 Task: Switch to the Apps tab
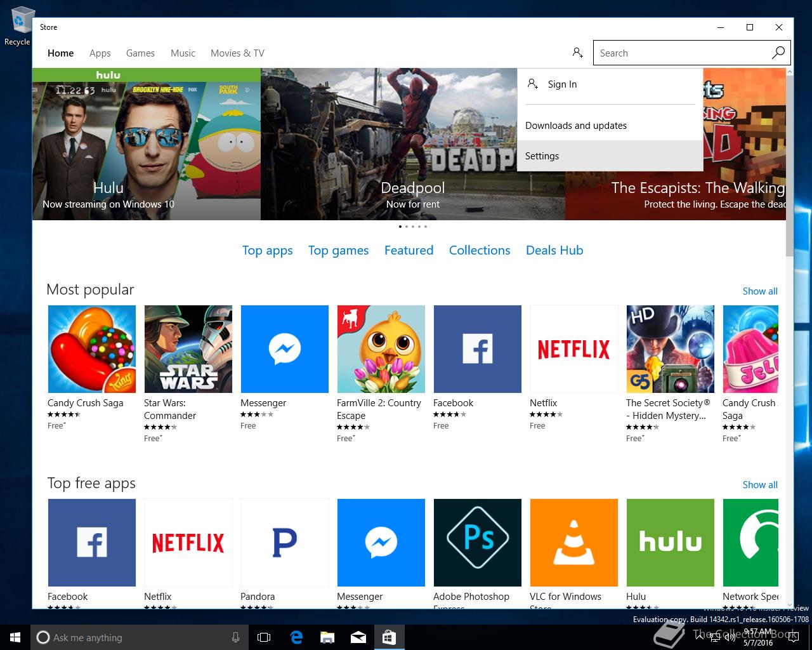[x=100, y=53]
